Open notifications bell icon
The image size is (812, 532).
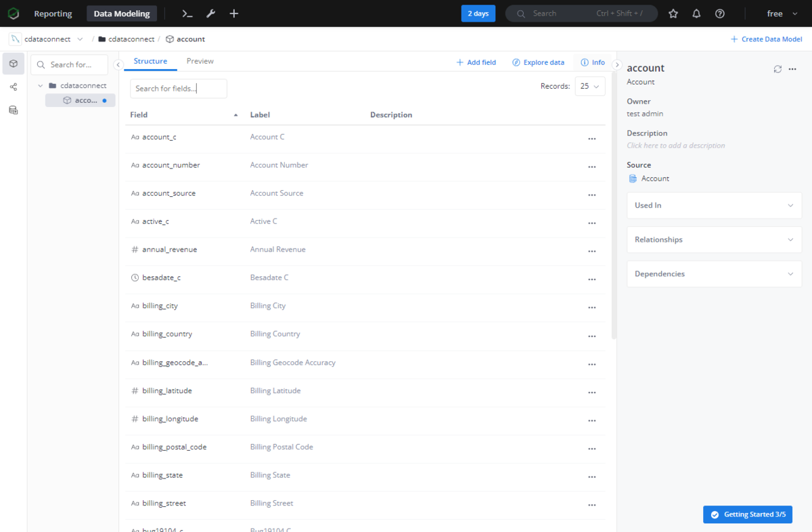pyautogui.click(x=696, y=14)
